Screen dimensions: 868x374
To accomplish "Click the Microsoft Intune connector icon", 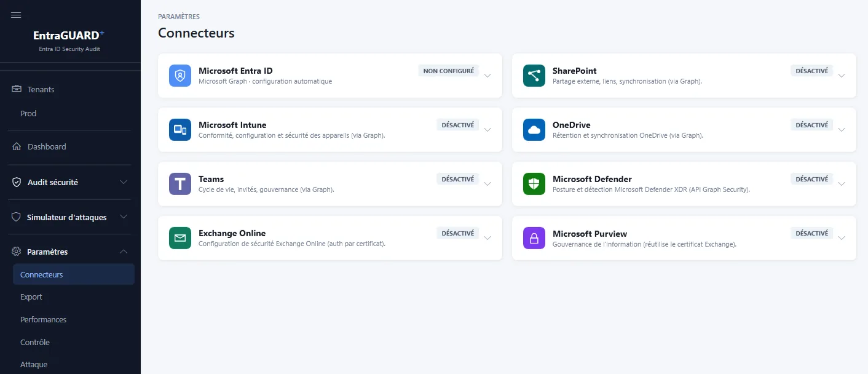I will (180, 130).
